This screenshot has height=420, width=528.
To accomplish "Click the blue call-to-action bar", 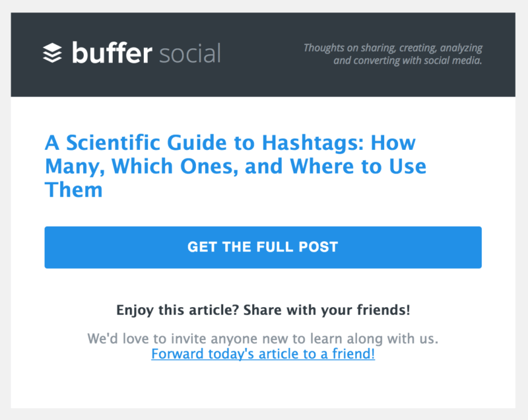I will tap(263, 247).
